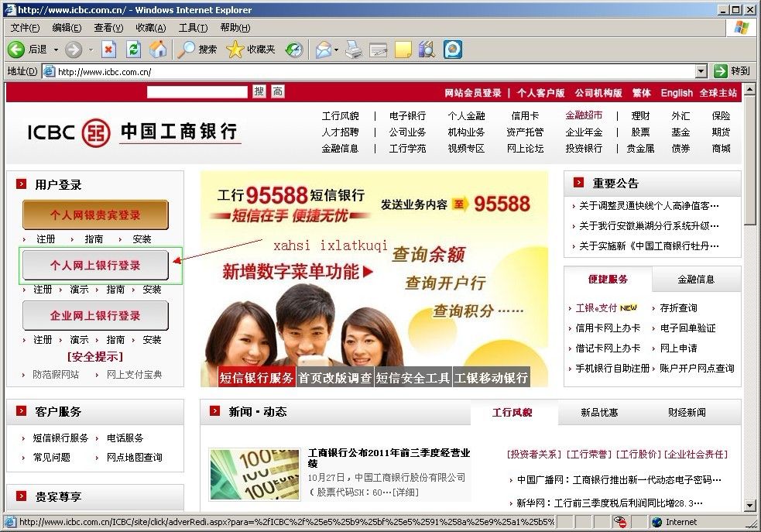The image size is (761, 532).
Task: Select the 短信安全工具 banner tab
Action: pos(413,378)
